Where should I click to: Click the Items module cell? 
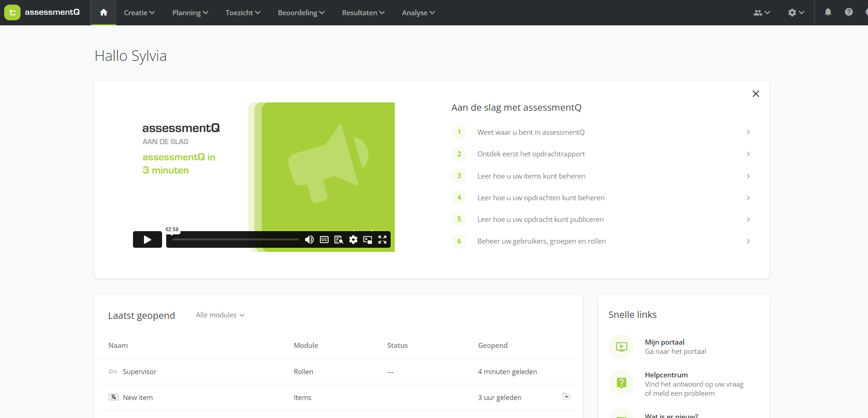(302, 397)
